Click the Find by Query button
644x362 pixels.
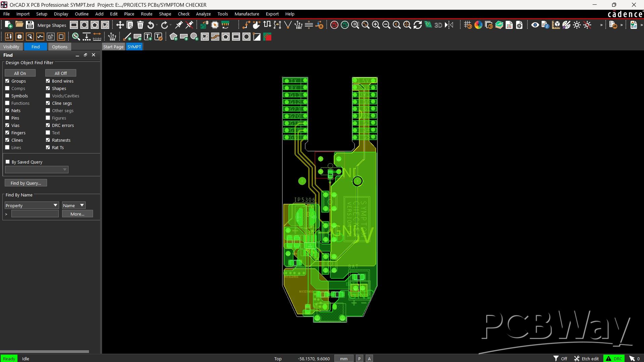26,183
